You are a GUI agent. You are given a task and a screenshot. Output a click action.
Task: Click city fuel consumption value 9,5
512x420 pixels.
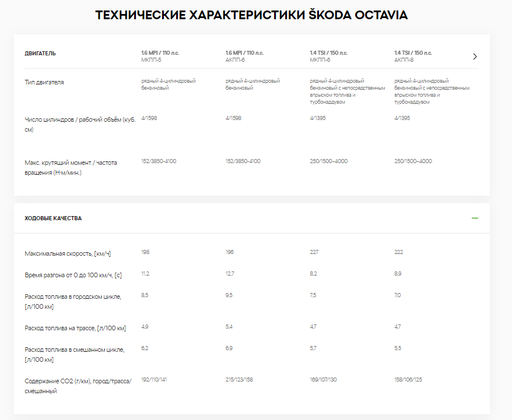click(x=229, y=295)
